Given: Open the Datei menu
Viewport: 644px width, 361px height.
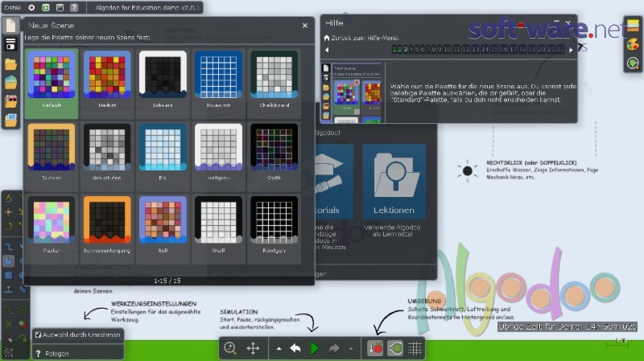Looking at the screenshot, I should click(12, 7).
